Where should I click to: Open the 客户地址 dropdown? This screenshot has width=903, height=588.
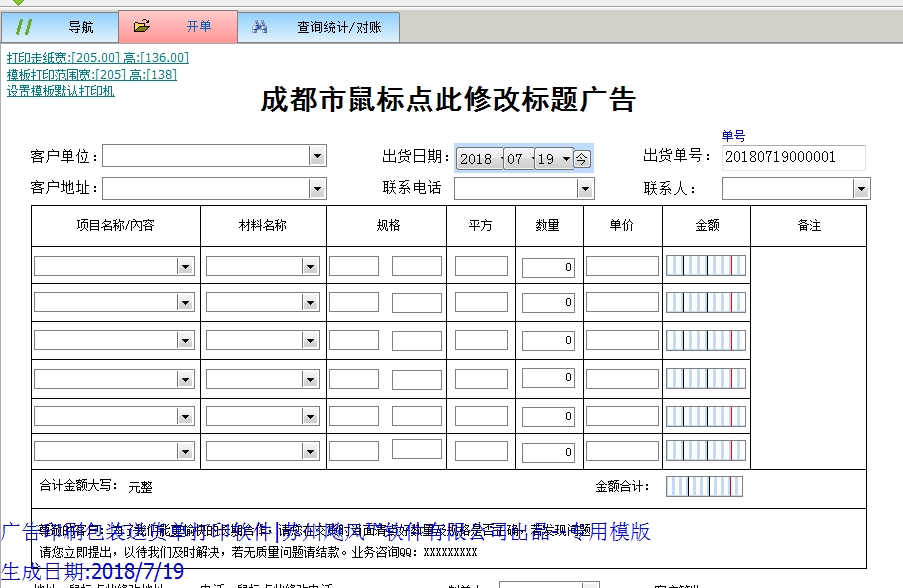[317, 188]
